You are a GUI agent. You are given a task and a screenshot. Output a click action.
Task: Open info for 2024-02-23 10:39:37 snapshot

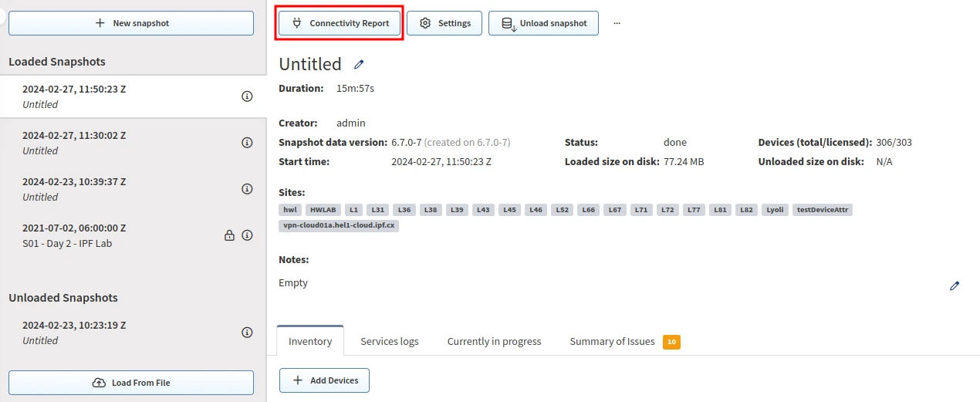[x=247, y=189]
